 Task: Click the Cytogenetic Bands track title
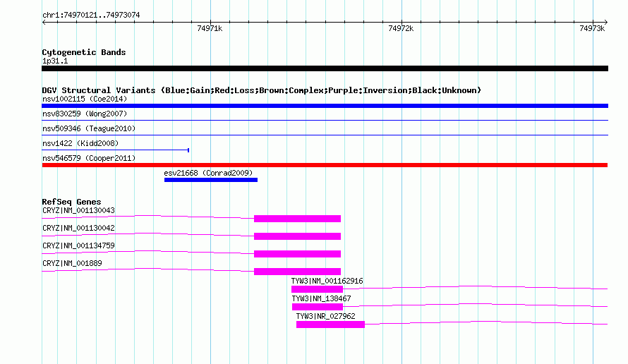click(x=84, y=52)
